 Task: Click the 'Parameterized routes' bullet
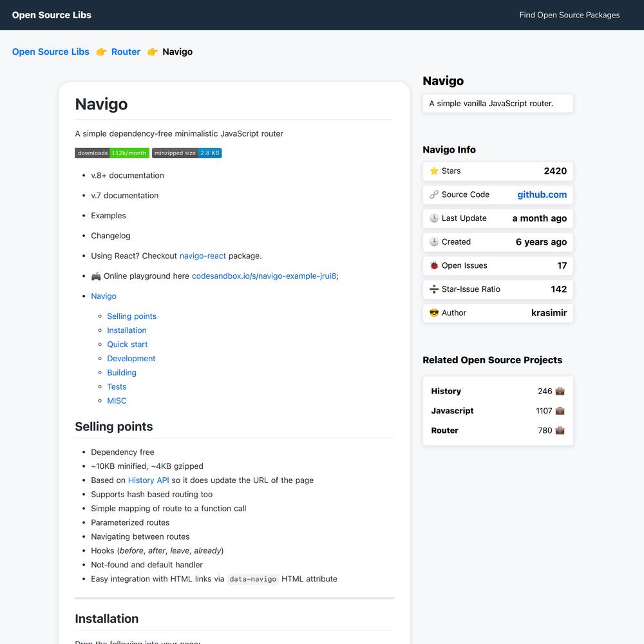click(130, 522)
